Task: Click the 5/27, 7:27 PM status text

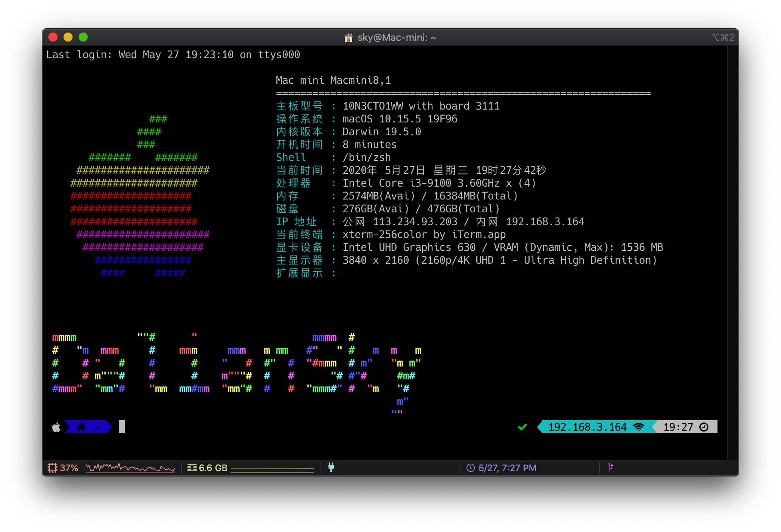Action: (507, 468)
